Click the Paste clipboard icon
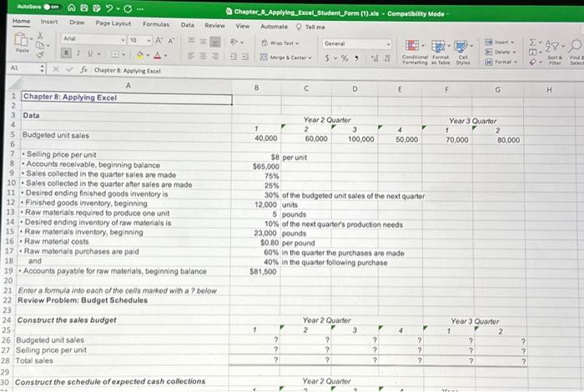The width and height of the screenshot is (584, 392). point(21,39)
